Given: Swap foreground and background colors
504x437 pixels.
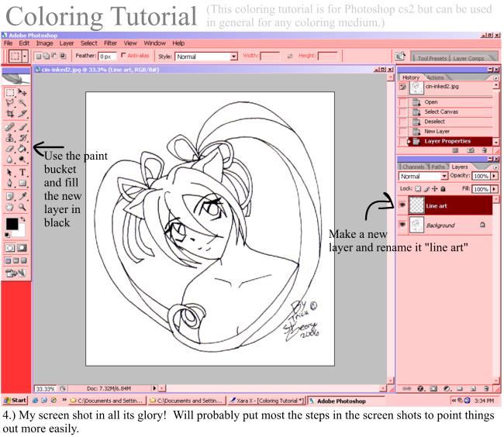Looking at the screenshot, I should [22, 219].
